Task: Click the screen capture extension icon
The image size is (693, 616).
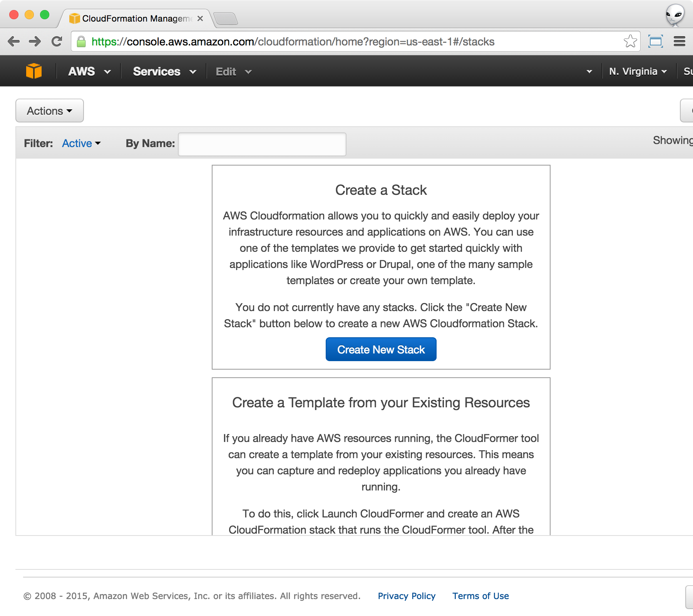Action: point(655,41)
